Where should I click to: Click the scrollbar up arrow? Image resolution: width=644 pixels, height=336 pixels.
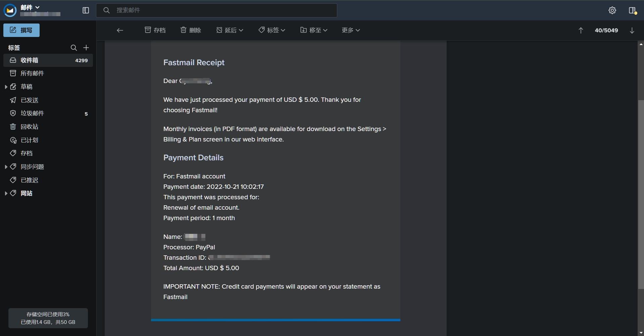(641, 44)
